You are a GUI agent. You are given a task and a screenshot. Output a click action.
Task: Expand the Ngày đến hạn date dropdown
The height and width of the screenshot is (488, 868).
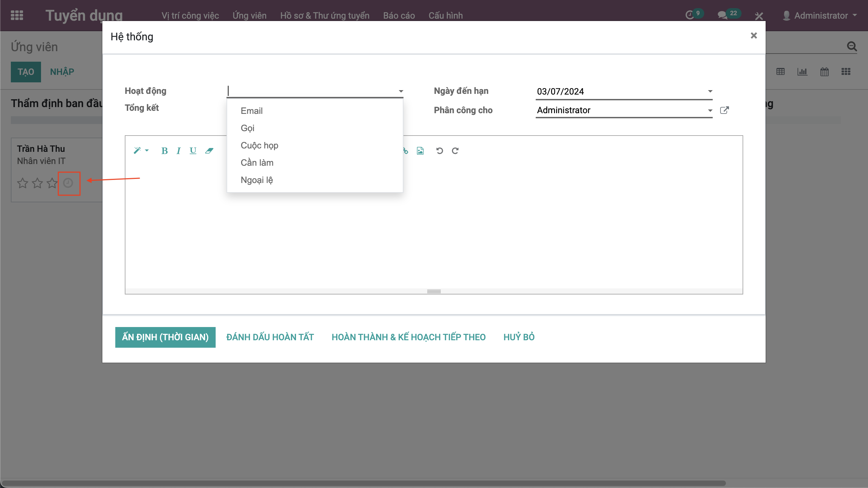click(x=710, y=91)
